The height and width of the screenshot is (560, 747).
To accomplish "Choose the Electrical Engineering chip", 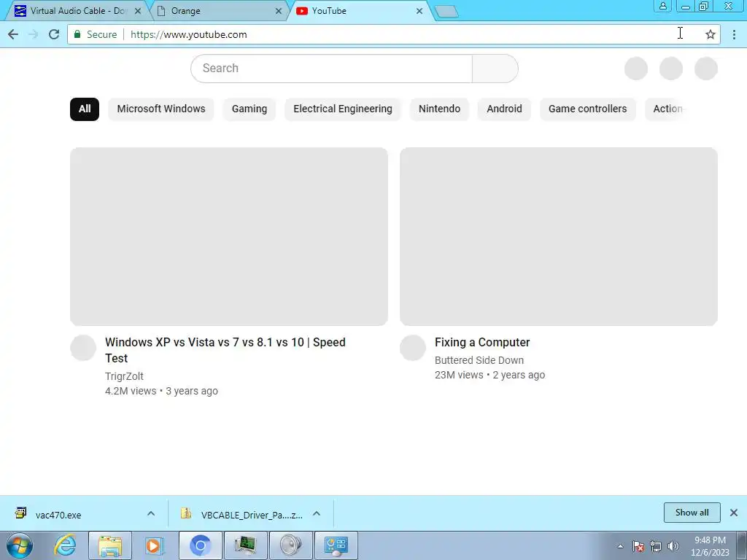I will [x=343, y=109].
